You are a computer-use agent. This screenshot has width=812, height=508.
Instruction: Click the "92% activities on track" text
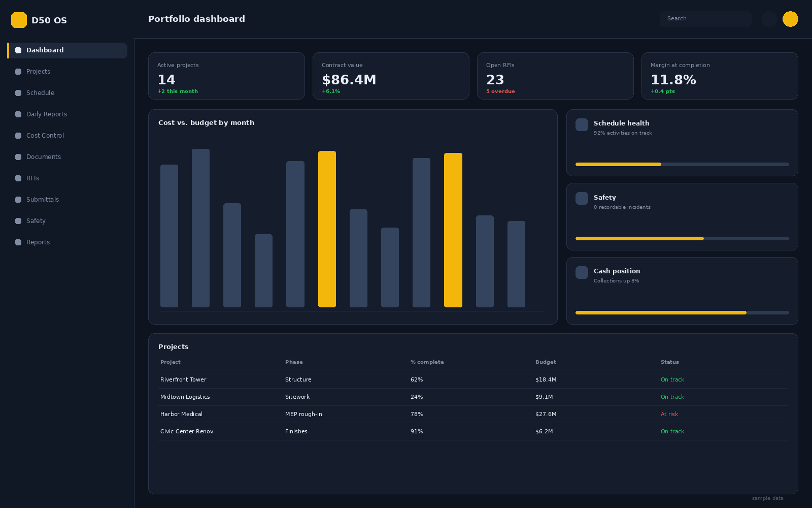[623, 133]
